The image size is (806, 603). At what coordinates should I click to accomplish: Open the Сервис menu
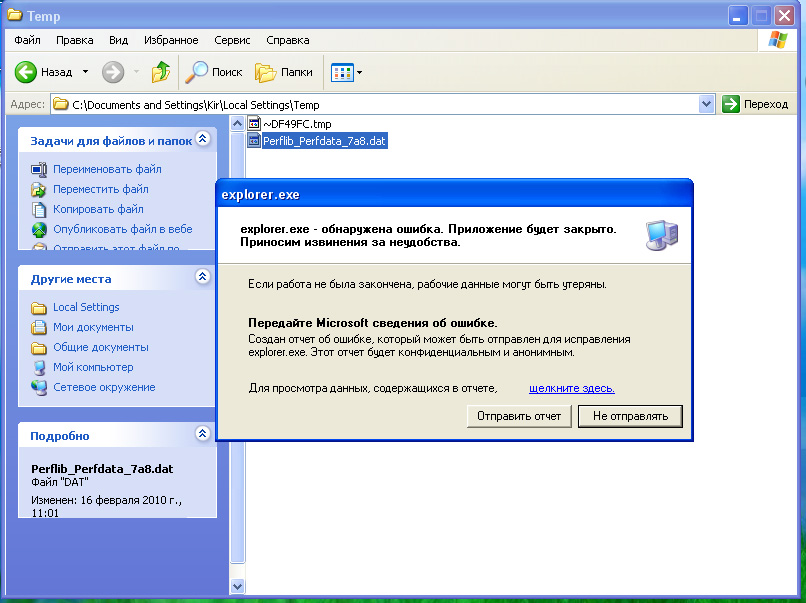click(x=232, y=40)
